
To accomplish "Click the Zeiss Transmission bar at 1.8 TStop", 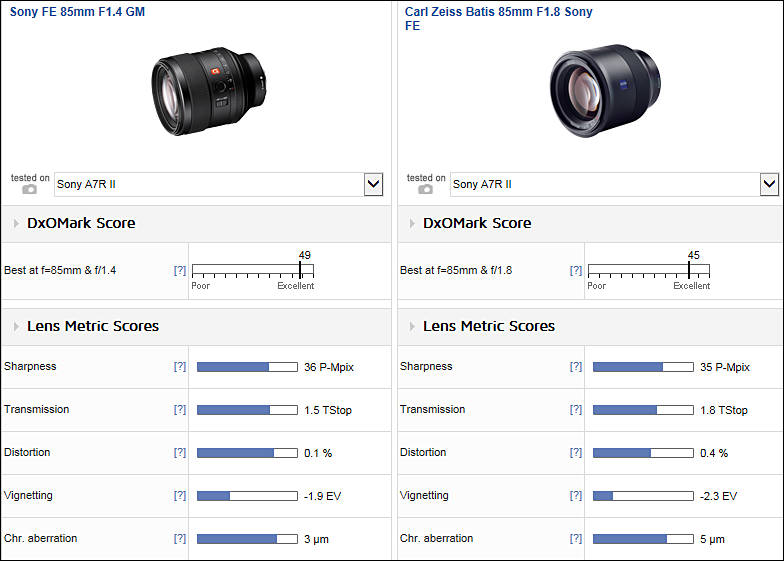I will [644, 410].
